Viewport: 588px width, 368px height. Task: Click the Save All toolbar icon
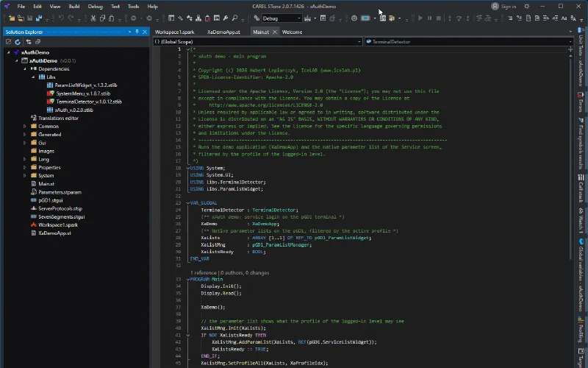pyautogui.click(x=39, y=18)
